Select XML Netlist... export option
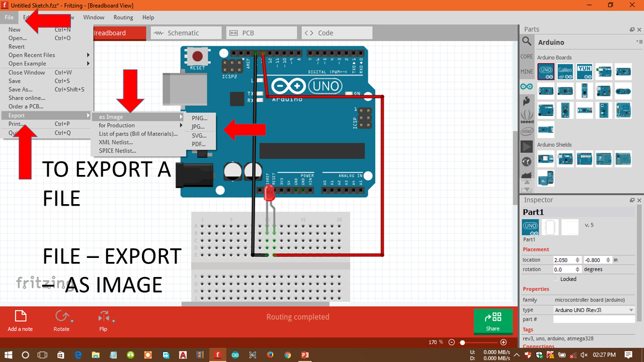Image resolution: width=644 pixels, height=362 pixels. 138,142
